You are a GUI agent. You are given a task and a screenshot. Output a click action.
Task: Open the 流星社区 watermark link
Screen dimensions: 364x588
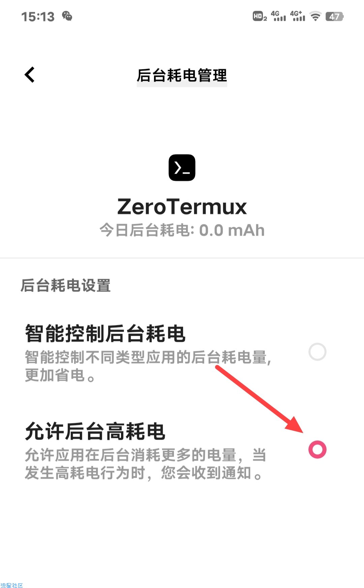pyautogui.click(x=12, y=585)
